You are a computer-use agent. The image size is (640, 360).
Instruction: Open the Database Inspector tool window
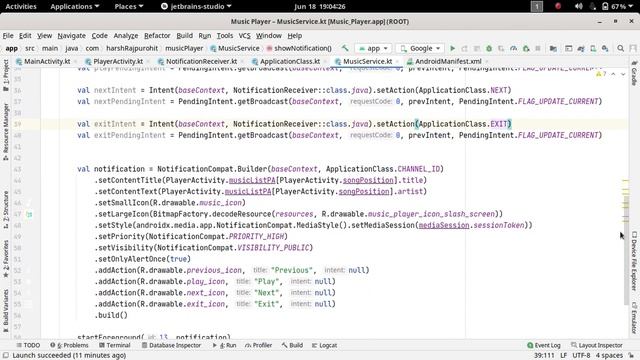(x=171, y=345)
